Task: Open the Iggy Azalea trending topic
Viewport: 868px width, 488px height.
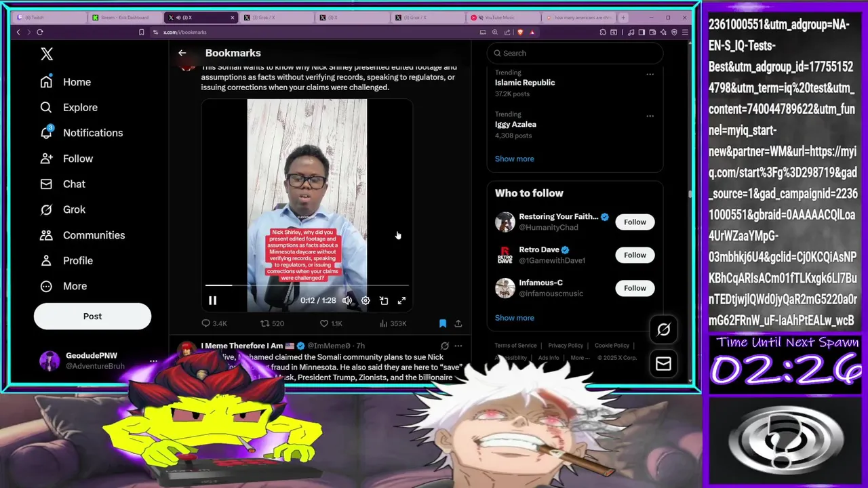Action: tap(515, 125)
